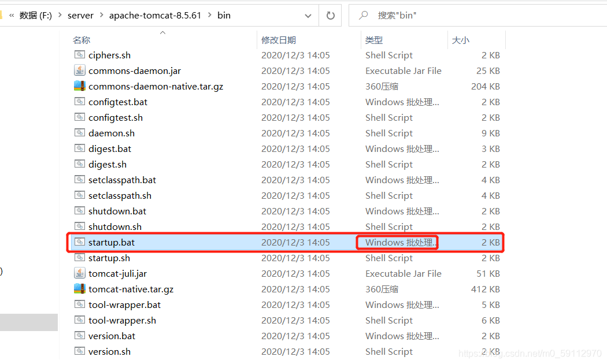Select the tomcat-juli.jar file name

pos(118,273)
